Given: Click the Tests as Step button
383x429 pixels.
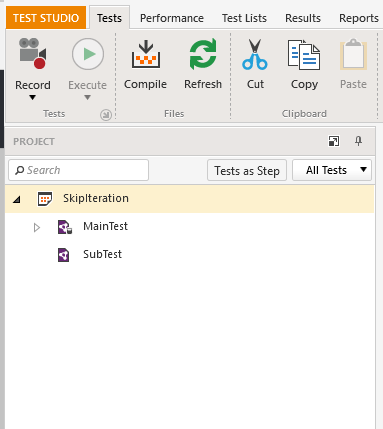Looking at the screenshot, I should (x=247, y=171).
